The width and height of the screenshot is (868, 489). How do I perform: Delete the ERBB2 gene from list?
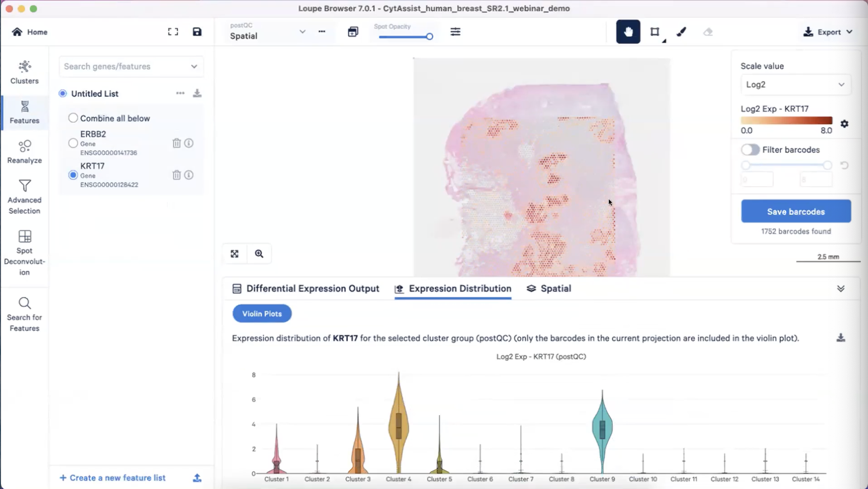pos(176,143)
